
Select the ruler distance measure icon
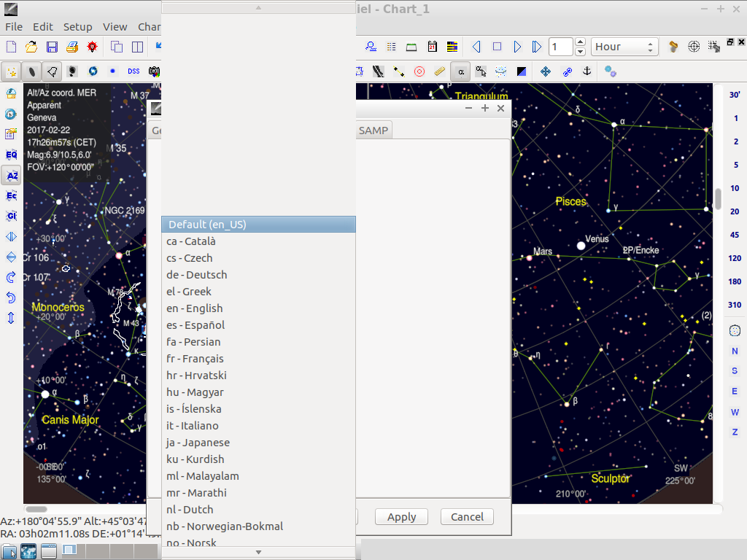439,71
